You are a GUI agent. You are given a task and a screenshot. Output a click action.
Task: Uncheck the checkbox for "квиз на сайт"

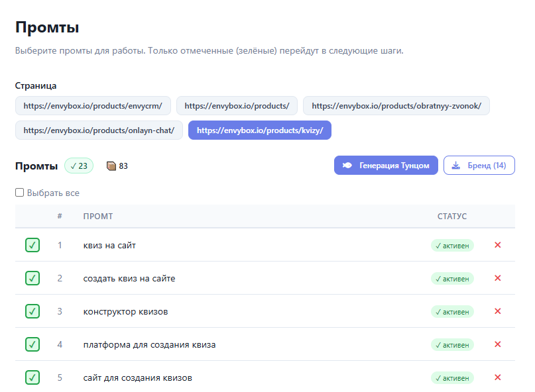coord(32,245)
